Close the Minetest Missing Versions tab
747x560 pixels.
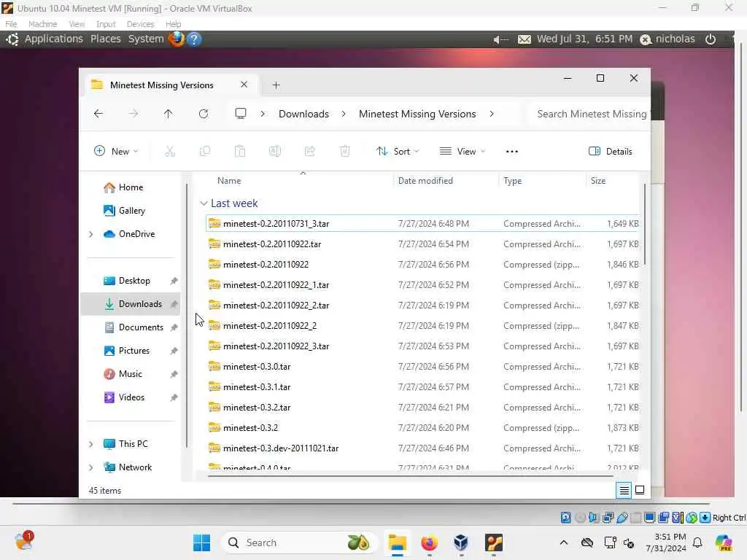tap(244, 85)
